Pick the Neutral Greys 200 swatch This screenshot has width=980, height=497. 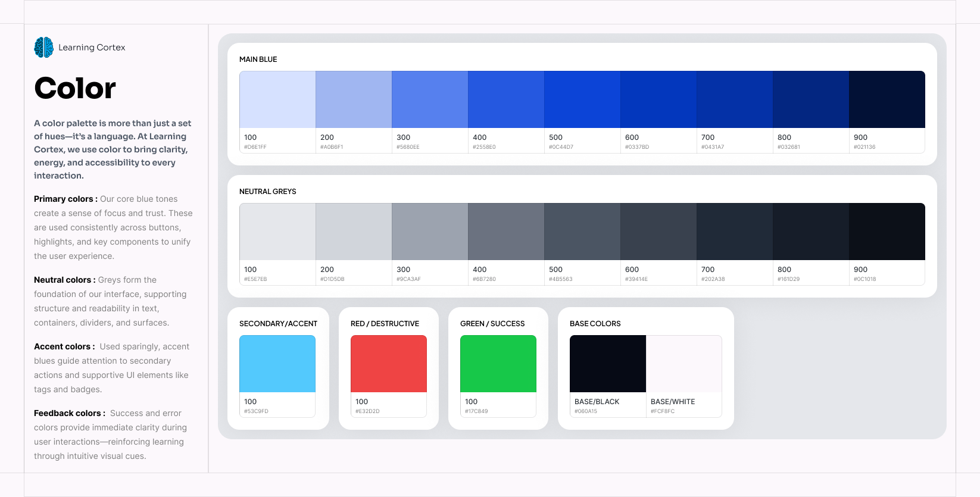pos(354,232)
